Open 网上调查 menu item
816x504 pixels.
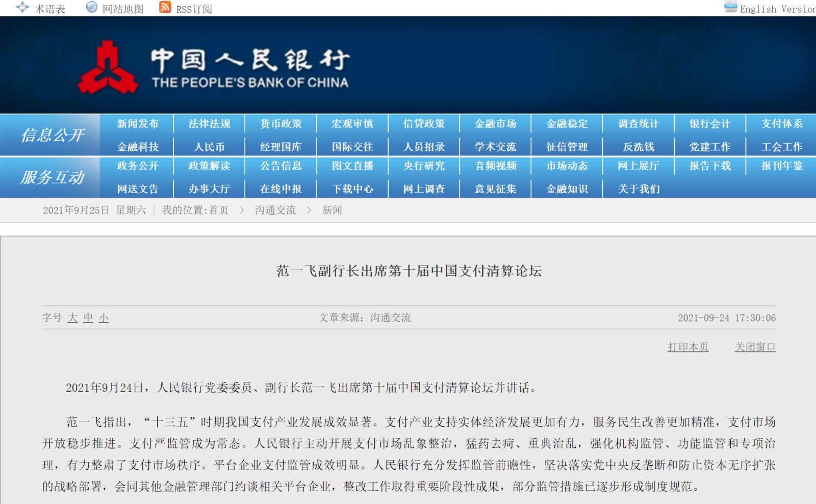click(424, 189)
